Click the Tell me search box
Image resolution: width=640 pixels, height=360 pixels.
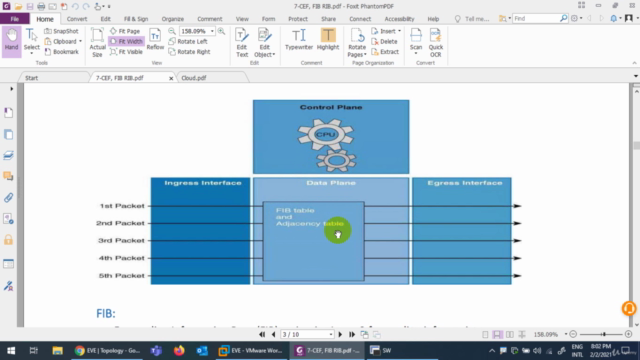[472, 19]
